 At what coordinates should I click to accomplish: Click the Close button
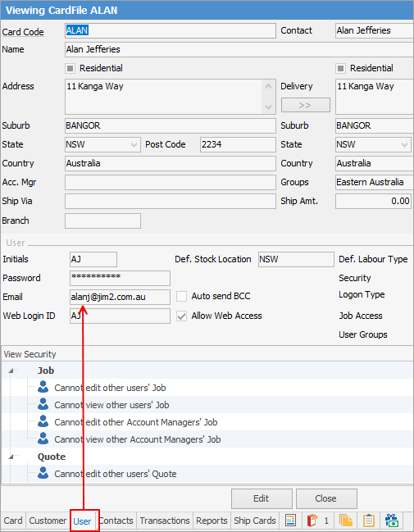click(326, 498)
